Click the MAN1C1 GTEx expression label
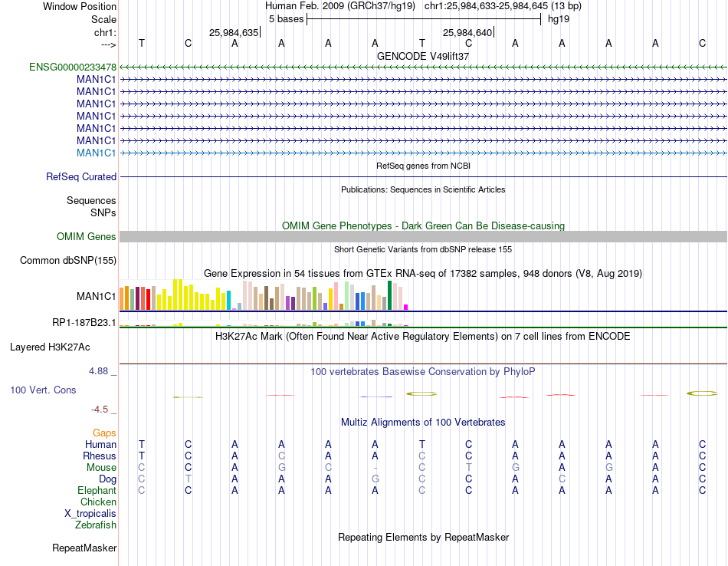The image size is (728, 566). [x=96, y=296]
